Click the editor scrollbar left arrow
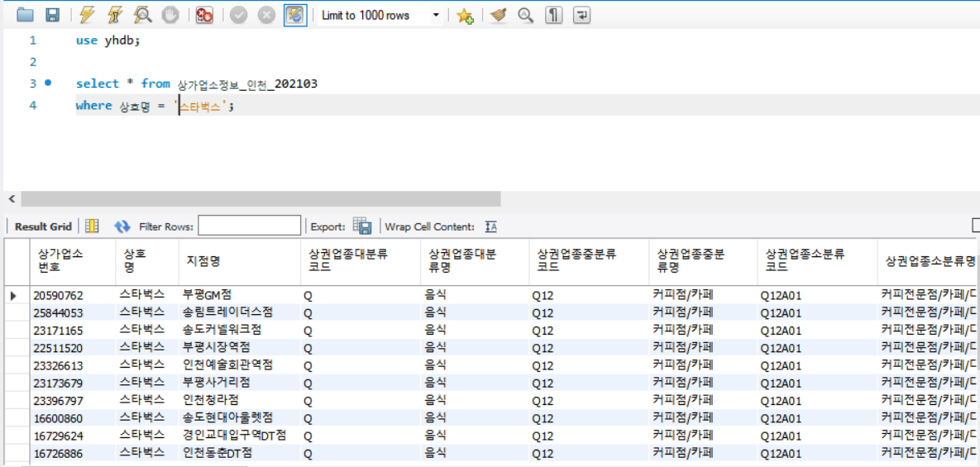This screenshot has height=467, width=980. pos(12,199)
